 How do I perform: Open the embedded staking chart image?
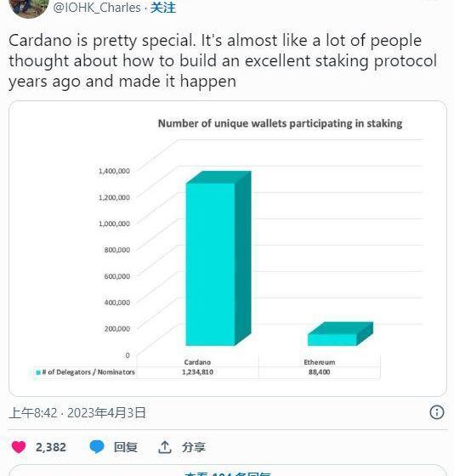coord(228,248)
